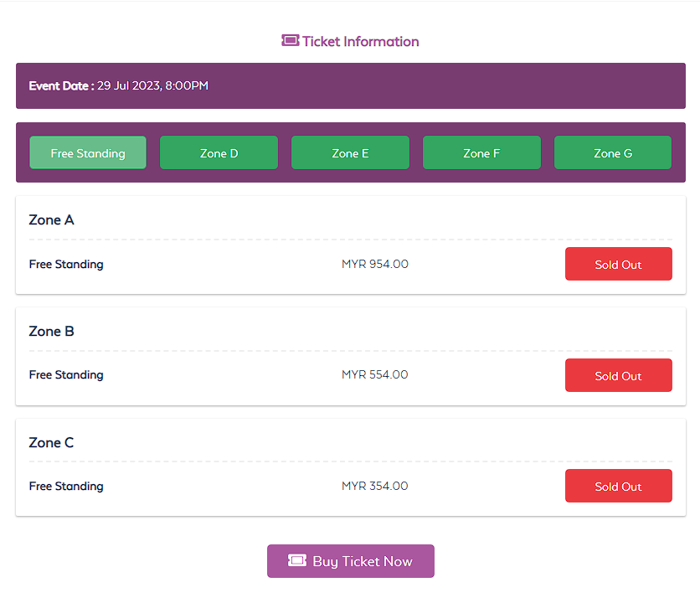700x603 pixels.
Task: Click Free Standing label in Zone C card
Action: coord(66,486)
